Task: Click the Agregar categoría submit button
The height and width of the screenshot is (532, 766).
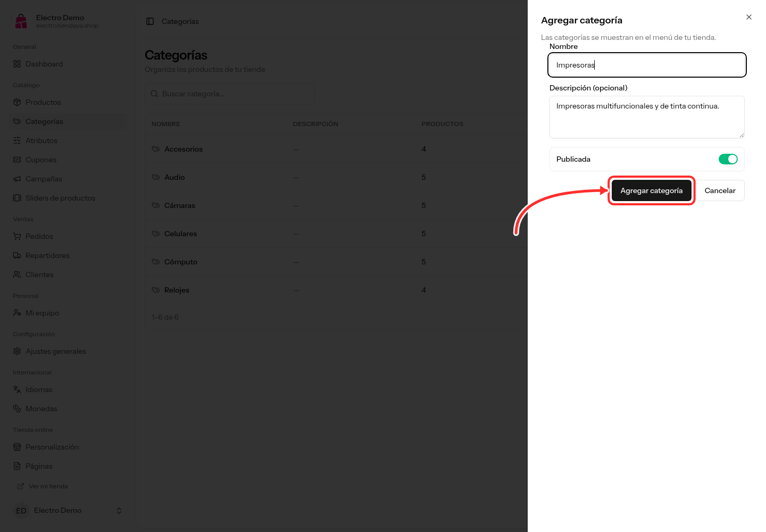Action: pos(651,190)
